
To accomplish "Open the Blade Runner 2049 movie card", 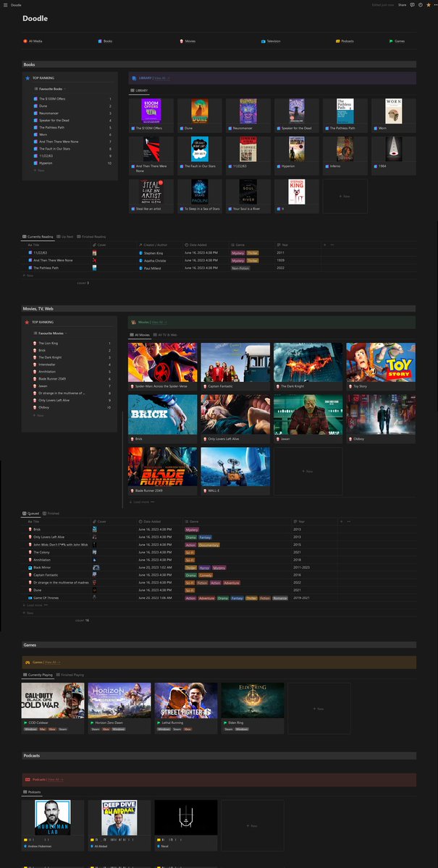I will pos(163,471).
